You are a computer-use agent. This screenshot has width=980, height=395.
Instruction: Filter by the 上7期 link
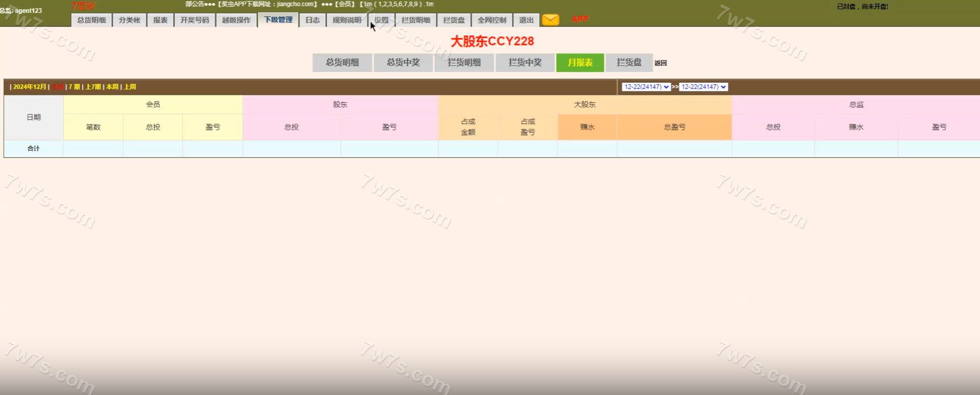93,87
